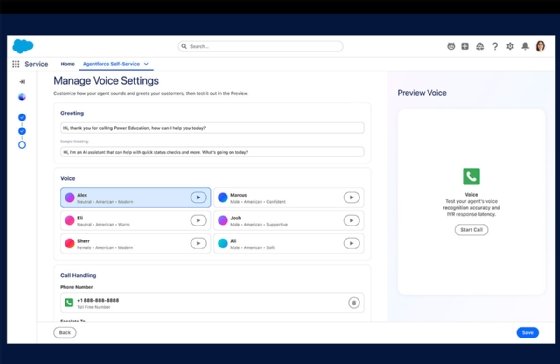
Task: Click the Manage Voice Settings heading
Action: coord(106,81)
